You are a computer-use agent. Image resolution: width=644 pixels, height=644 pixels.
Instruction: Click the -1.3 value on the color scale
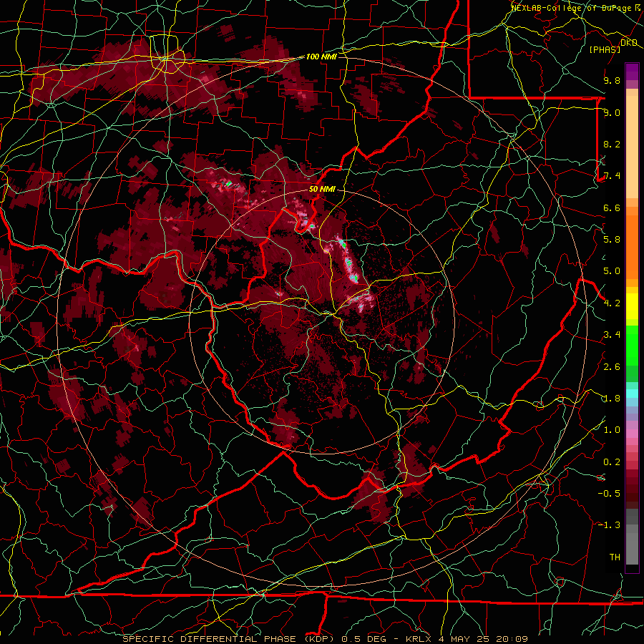pos(609,525)
